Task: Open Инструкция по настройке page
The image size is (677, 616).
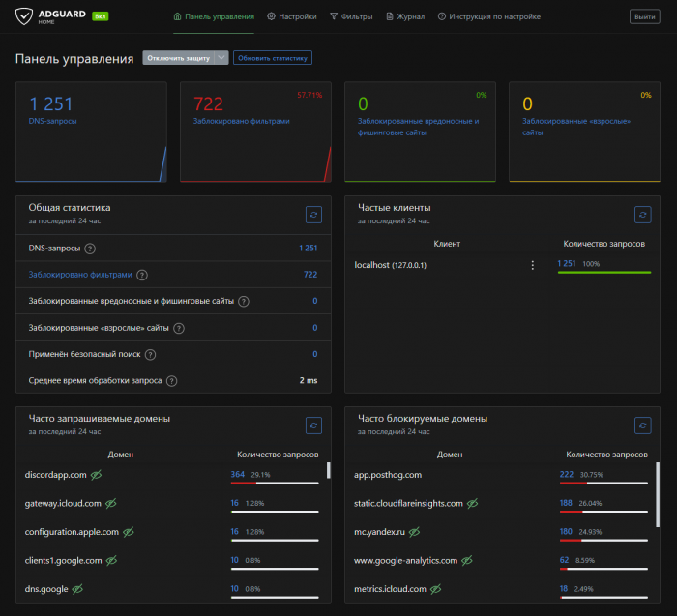Action: point(488,16)
